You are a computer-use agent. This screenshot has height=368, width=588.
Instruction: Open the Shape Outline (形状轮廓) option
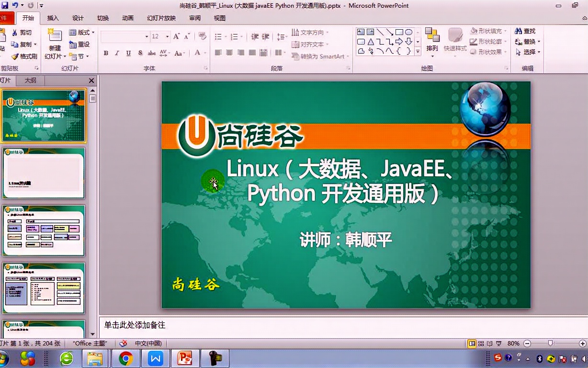tap(487, 41)
